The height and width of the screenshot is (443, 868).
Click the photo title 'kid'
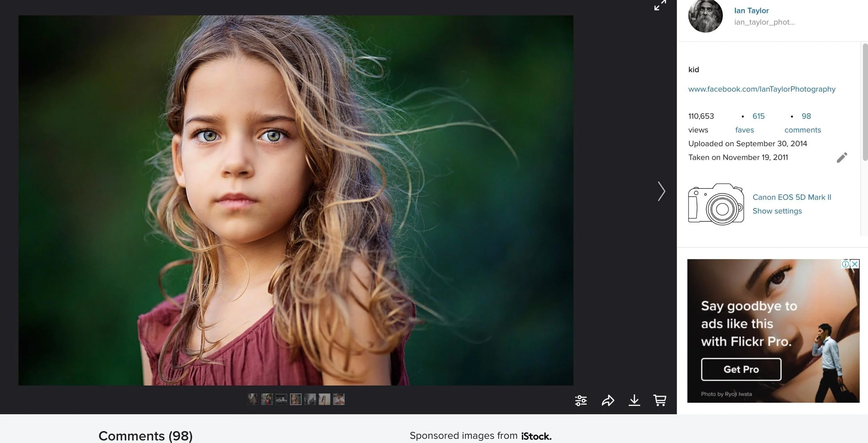coord(693,70)
